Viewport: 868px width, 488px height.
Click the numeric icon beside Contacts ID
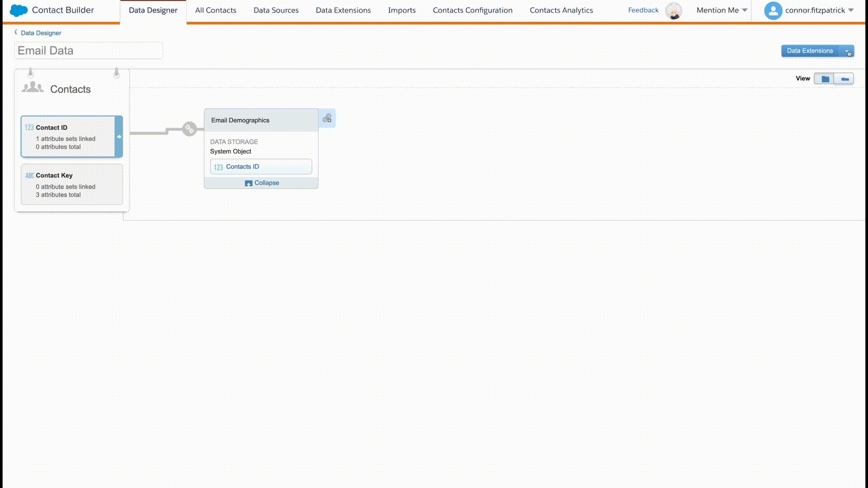pyautogui.click(x=218, y=167)
